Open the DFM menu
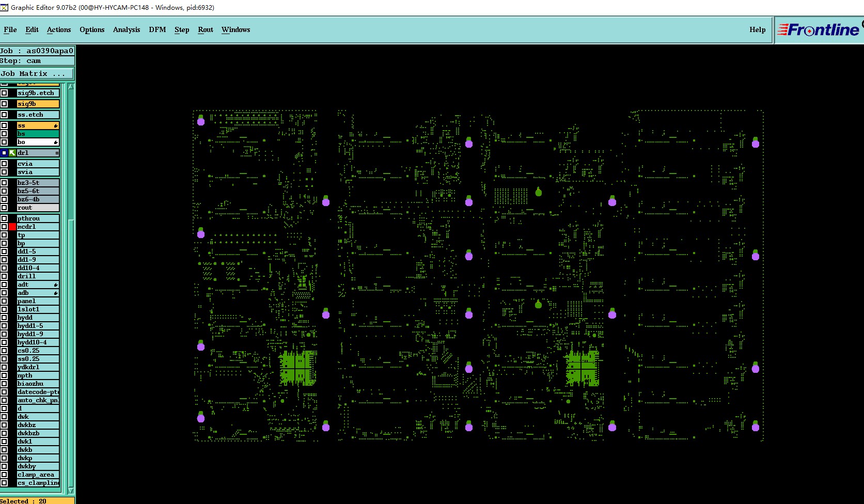 coord(158,30)
